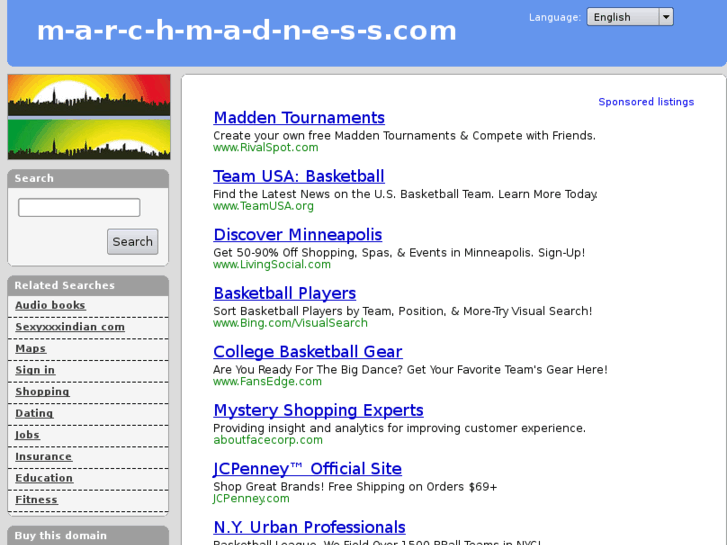727x545 pixels.
Task: Visit www.TeamUSA.org URL link
Action: pos(263,206)
